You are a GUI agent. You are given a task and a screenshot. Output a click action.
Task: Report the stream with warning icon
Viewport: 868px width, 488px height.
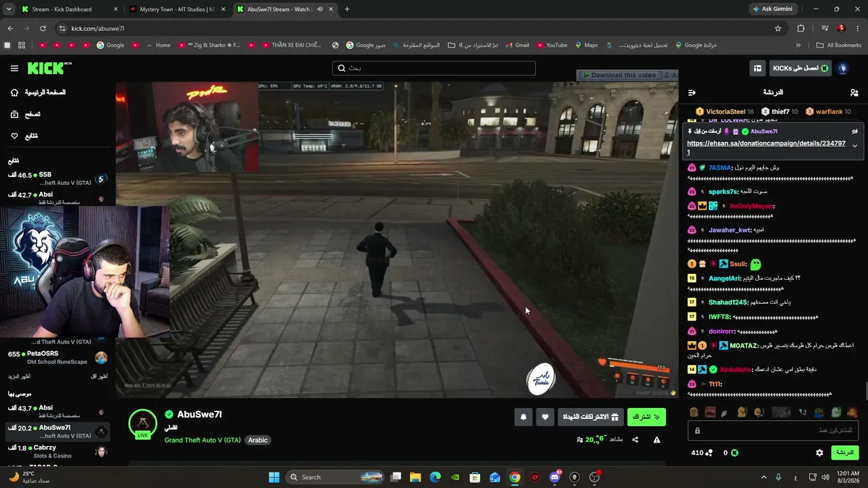[x=656, y=440]
